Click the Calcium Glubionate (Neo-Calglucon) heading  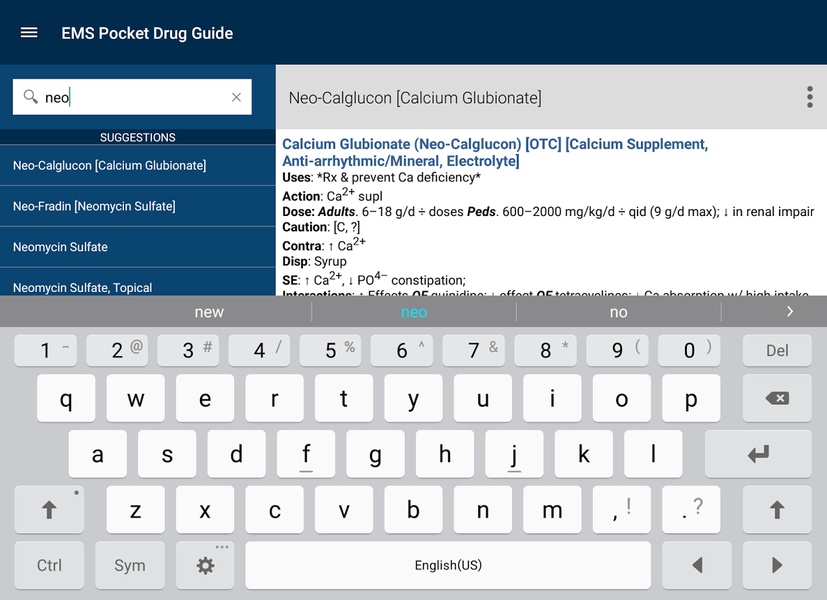coord(495,152)
